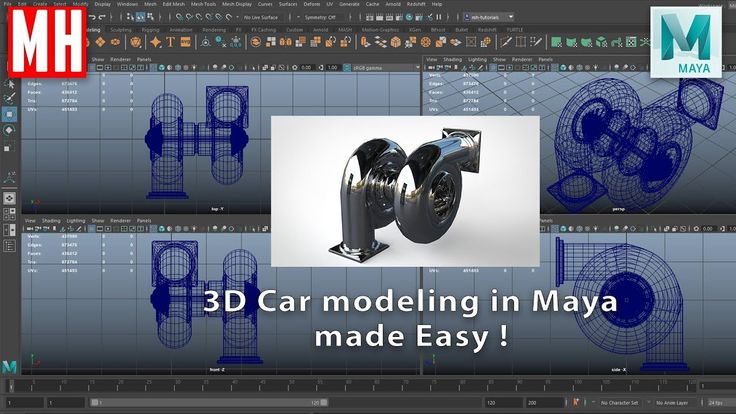Click the orange star Sweep Mesh shelf icon

[155, 42]
